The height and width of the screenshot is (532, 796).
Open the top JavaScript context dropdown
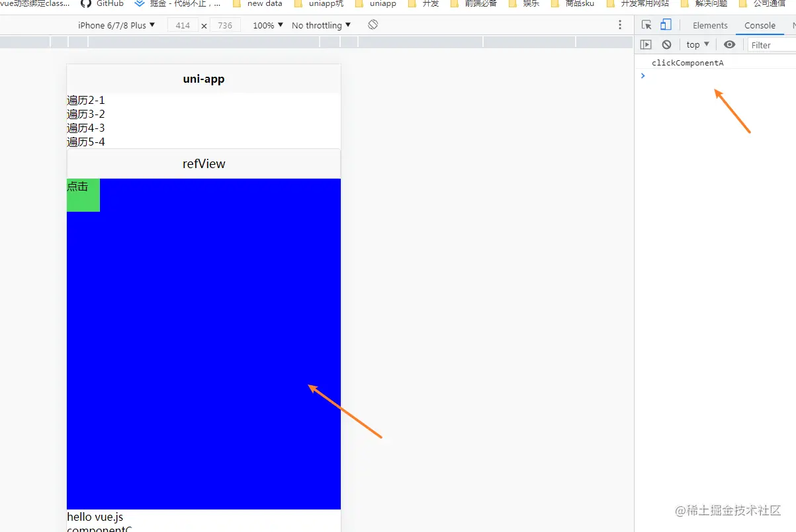pyautogui.click(x=697, y=44)
